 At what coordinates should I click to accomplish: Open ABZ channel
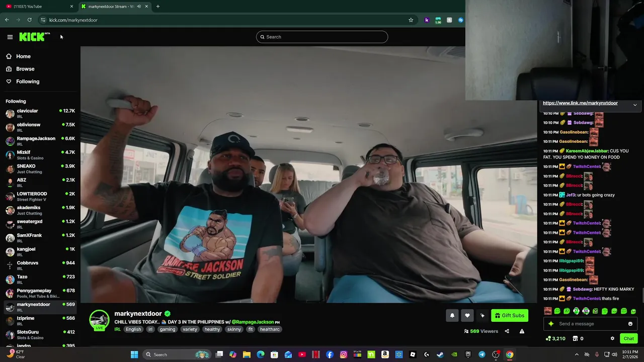(x=40, y=183)
